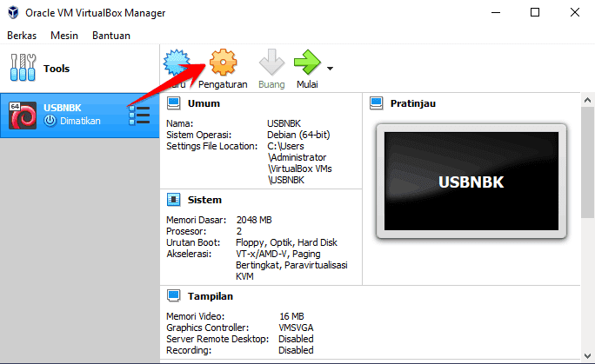Screen dimensions: 595x364
Task: Minimize the VirtualBox Manager window
Action: pos(496,12)
